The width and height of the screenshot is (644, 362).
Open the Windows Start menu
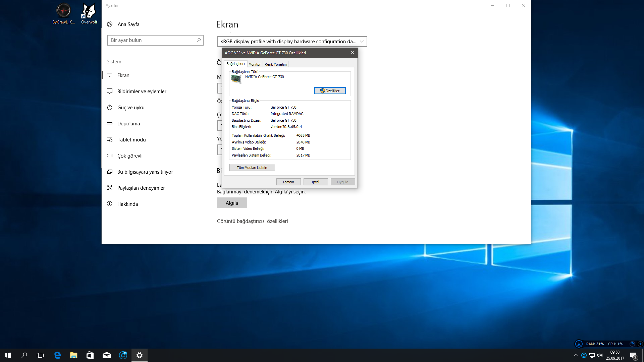8,355
